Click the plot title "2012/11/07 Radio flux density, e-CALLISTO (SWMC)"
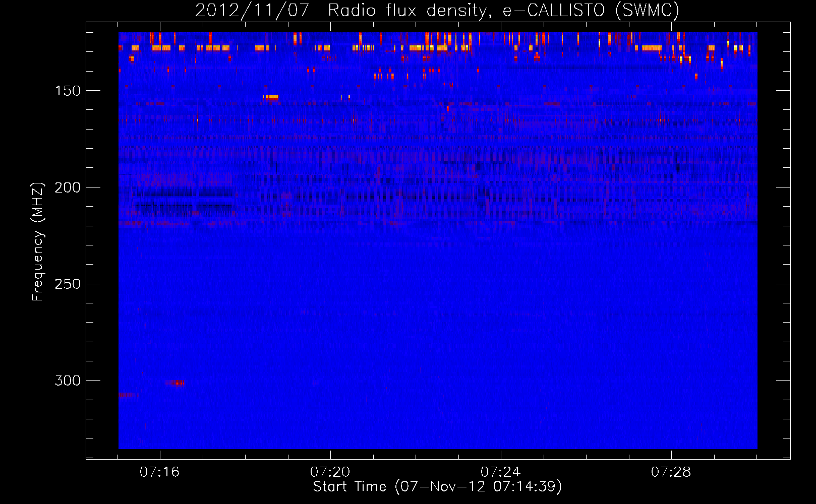 tap(437, 10)
